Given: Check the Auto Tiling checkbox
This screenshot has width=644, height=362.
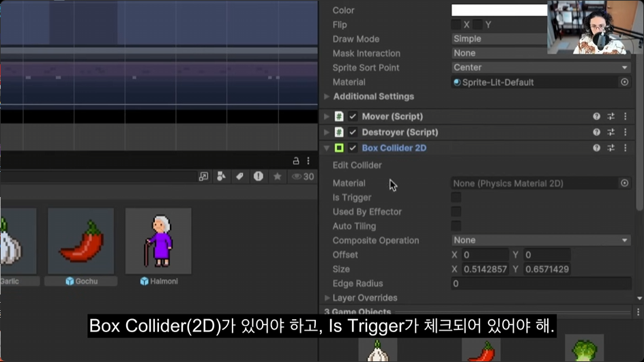Looking at the screenshot, I should [x=456, y=226].
